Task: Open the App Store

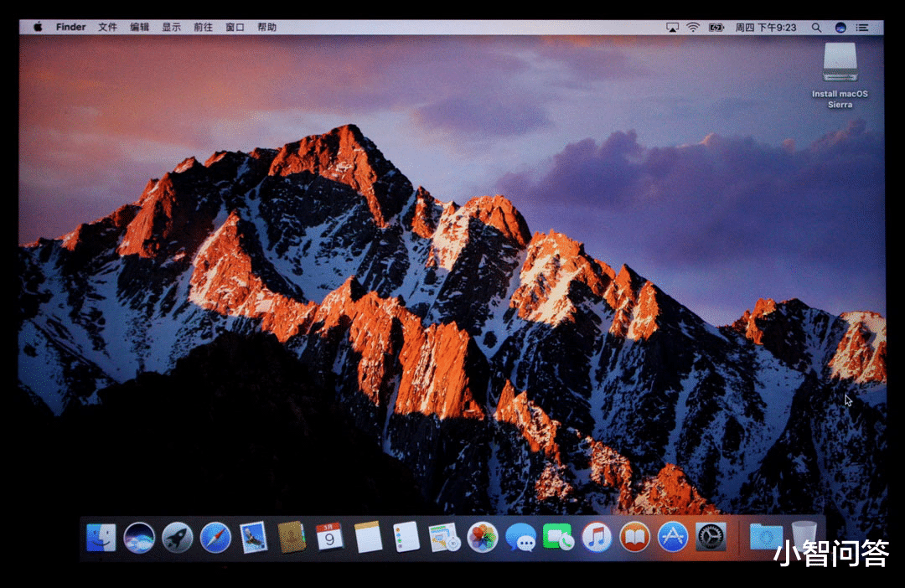Action: (x=670, y=540)
